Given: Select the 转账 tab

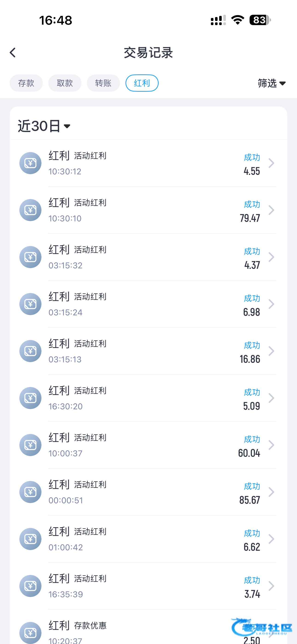Looking at the screenshot, I should coord(103,83).
